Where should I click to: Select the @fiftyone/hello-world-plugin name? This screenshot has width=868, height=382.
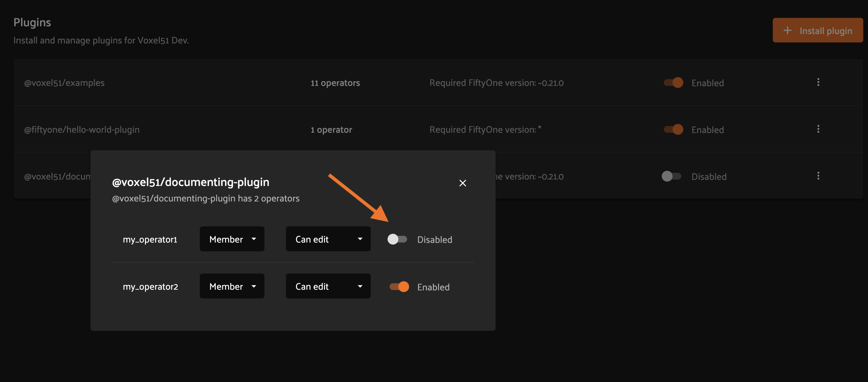[82, 130]
